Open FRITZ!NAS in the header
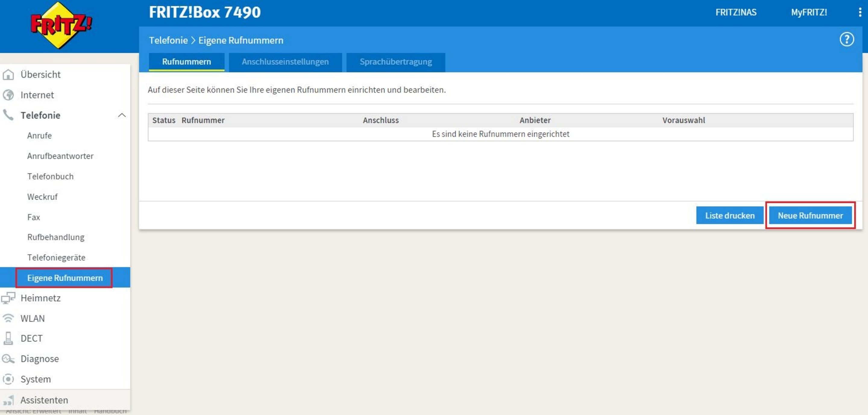 click(x=736, y=12)
